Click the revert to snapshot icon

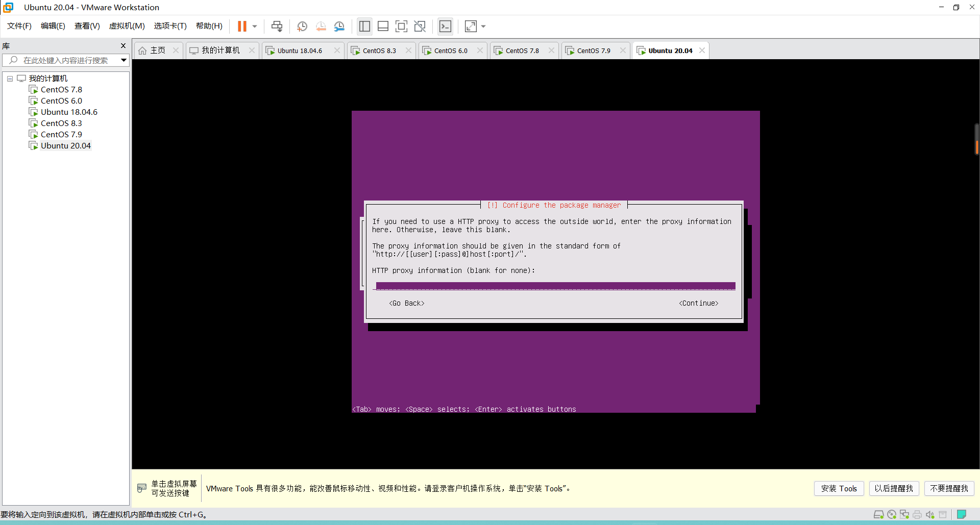321,26
